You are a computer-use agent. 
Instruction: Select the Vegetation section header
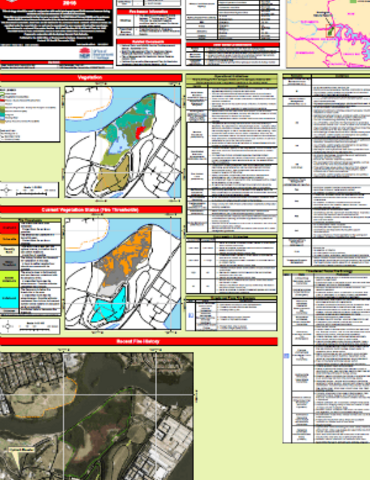point(91,78)
